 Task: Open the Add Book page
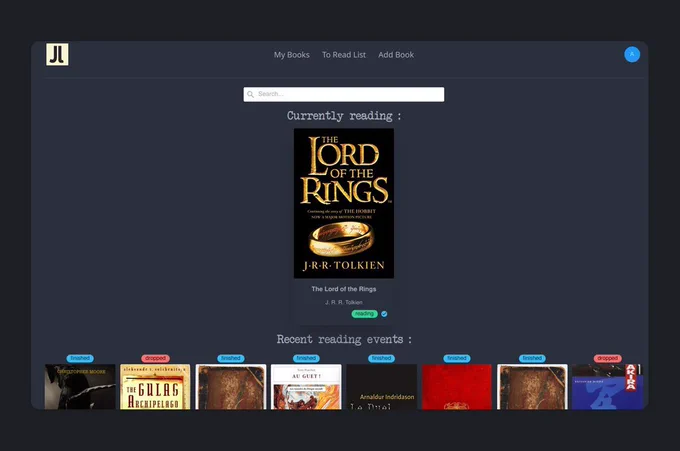click(x=396, y=55)
